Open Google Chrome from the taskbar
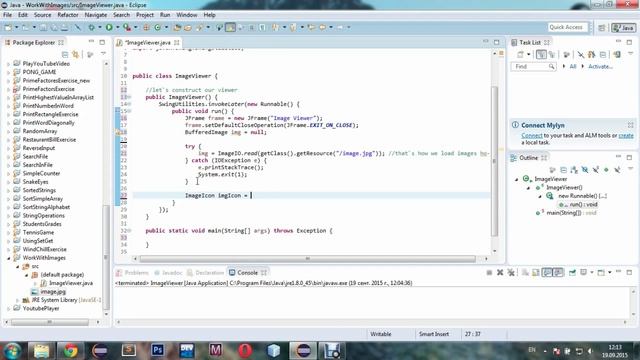Viewport: 640px width, 360px height. [x=70, y=350]
